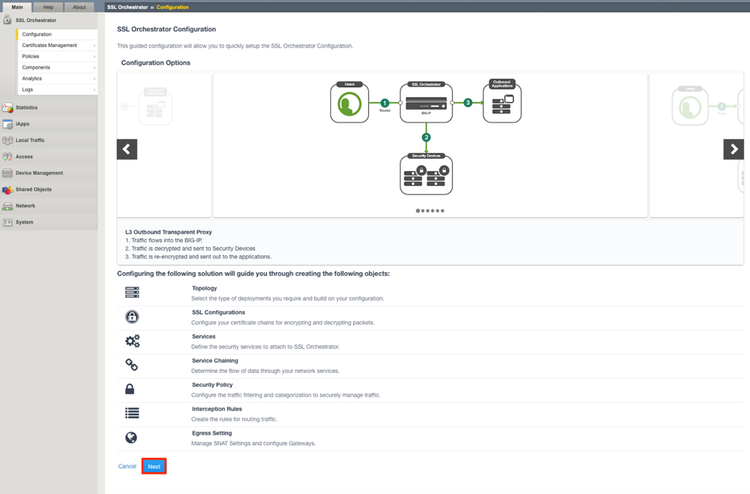
Task: Go to previous topology with left arrow
Action: (x=127, y=149)
